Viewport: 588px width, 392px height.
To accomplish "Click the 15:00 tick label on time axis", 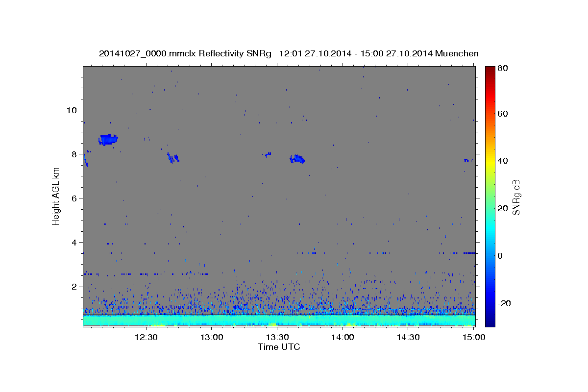I will coord(473,337).
